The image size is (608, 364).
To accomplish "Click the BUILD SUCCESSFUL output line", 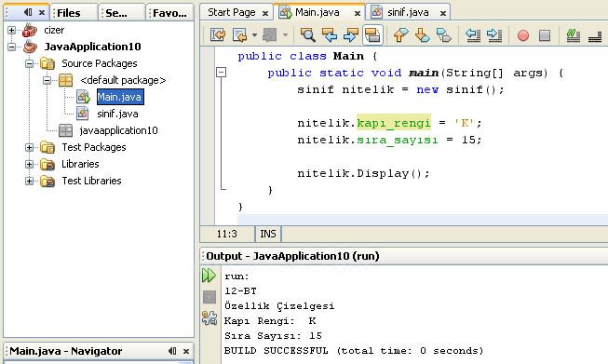I will pos(354,350).
